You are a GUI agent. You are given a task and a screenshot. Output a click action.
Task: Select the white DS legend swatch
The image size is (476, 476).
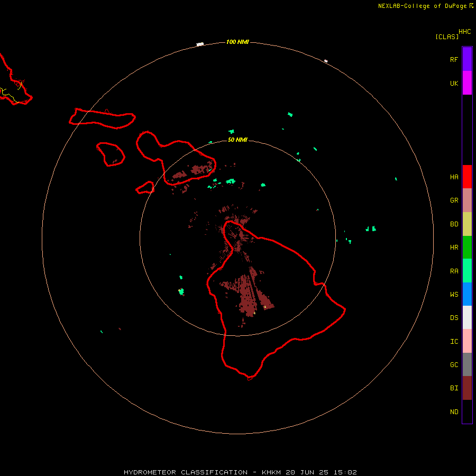(467, 317)
